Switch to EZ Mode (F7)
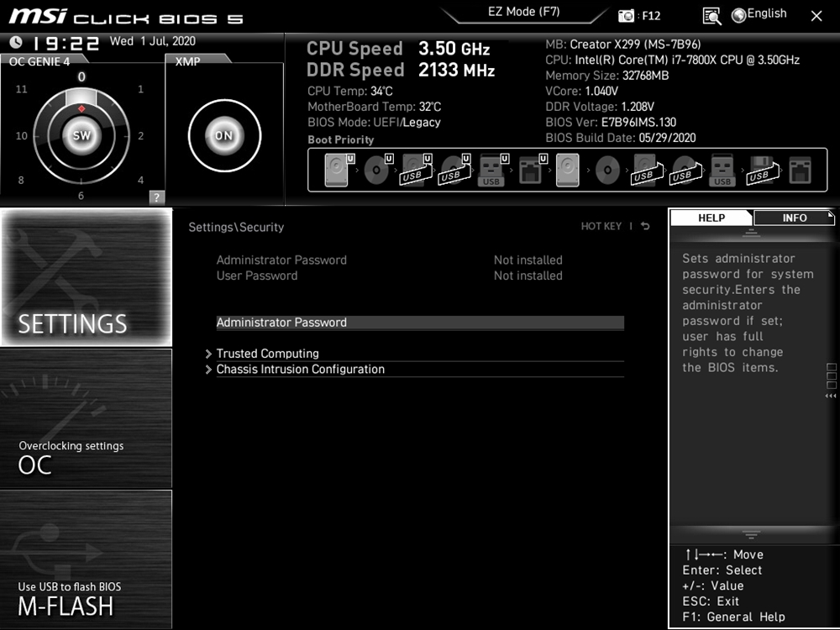This screenshot has height=630, width=840. tap(524, 12)
